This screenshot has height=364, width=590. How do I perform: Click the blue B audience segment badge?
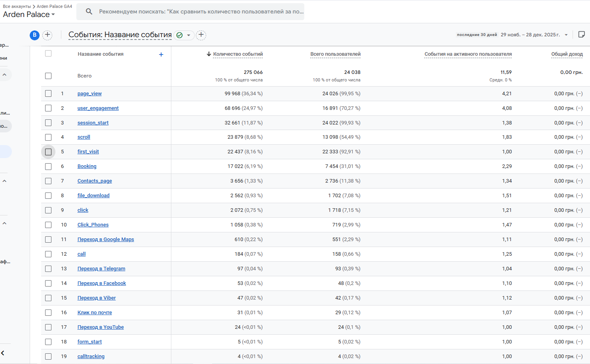click(34, 35)
